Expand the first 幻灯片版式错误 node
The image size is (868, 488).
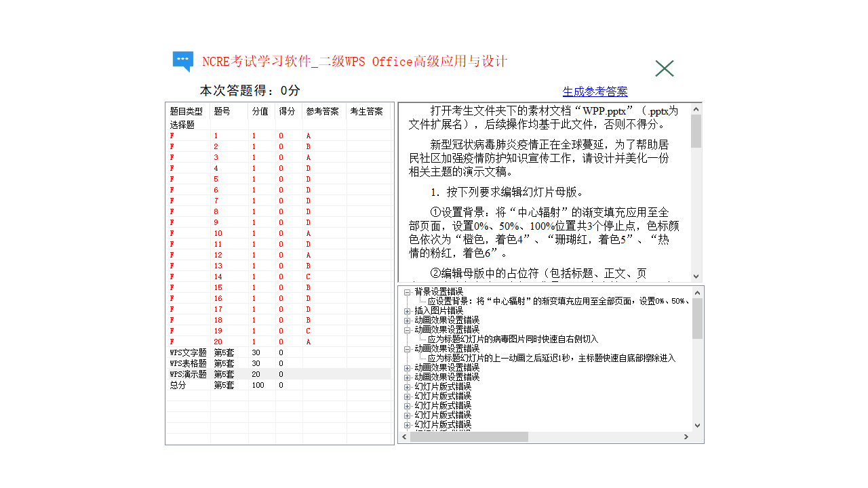406,386
